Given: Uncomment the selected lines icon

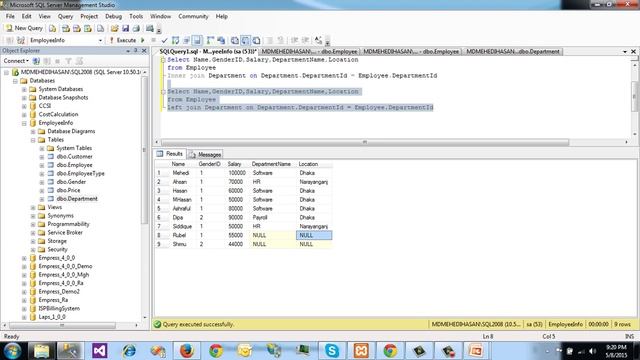Looking at the screenshot, I should click(281, 40).
